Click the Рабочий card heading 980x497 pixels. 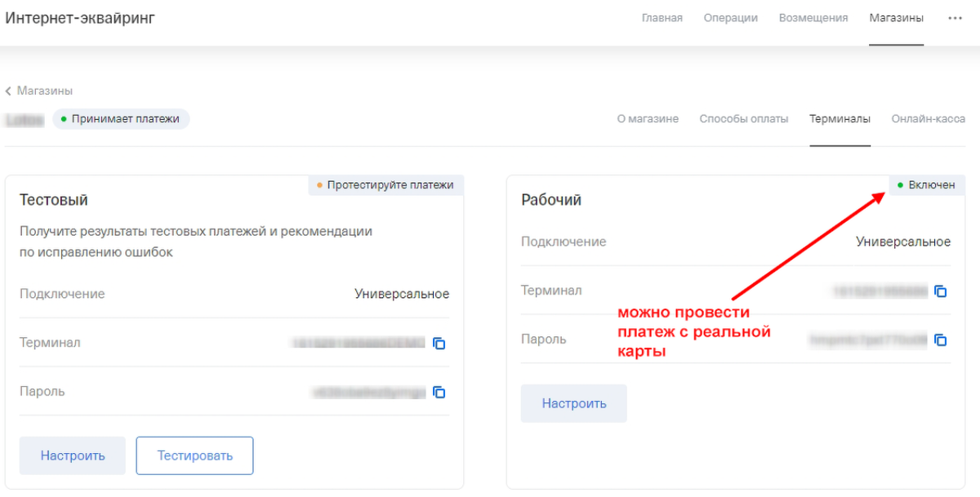pyautogui.click(x=551, y=200)
